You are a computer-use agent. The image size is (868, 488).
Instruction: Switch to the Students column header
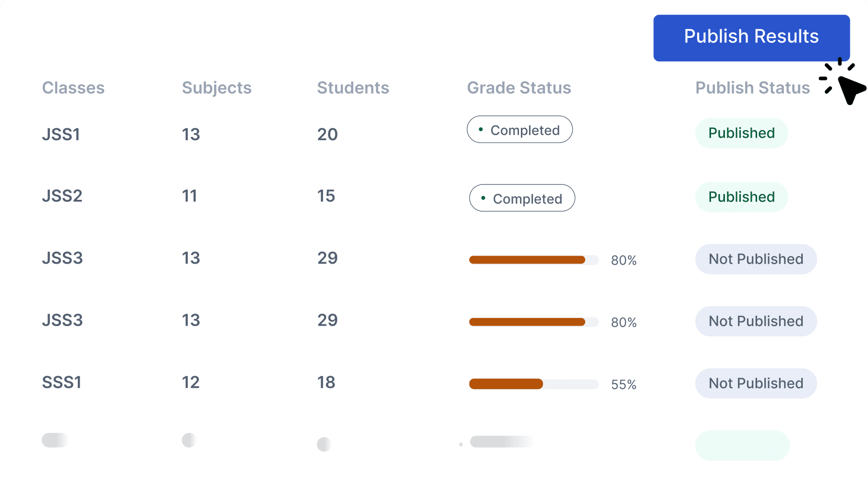click(x=353, y=87)
